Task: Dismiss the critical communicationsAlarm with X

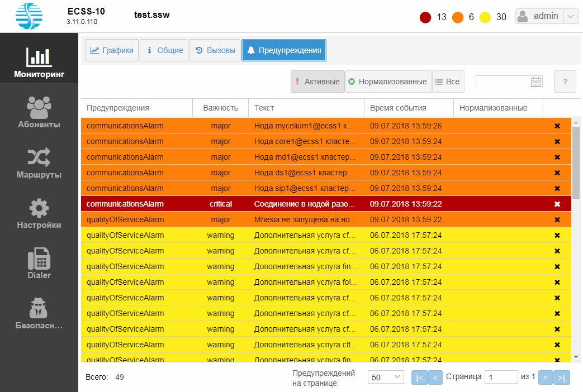Action: click(x=557, y=204)
